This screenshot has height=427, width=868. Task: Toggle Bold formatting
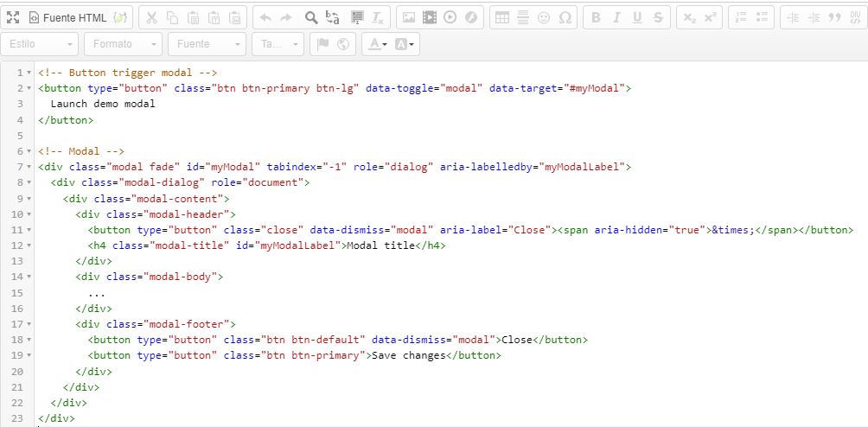click(x=595, y=17)
